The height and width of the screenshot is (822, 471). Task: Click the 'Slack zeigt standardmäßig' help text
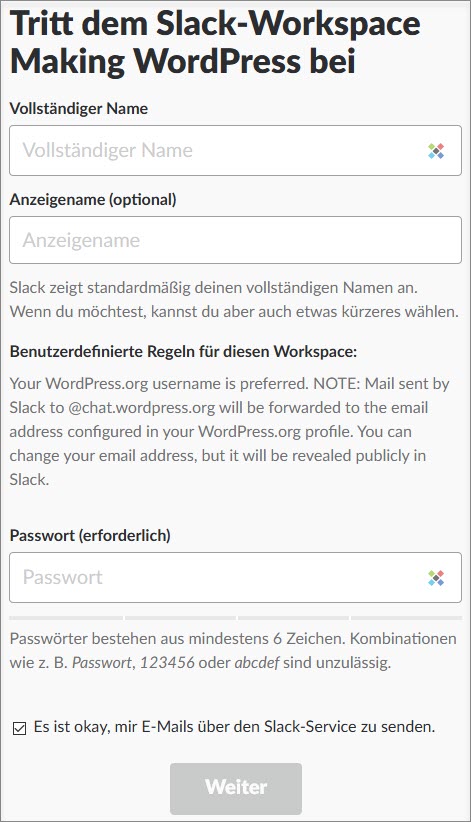234,300
